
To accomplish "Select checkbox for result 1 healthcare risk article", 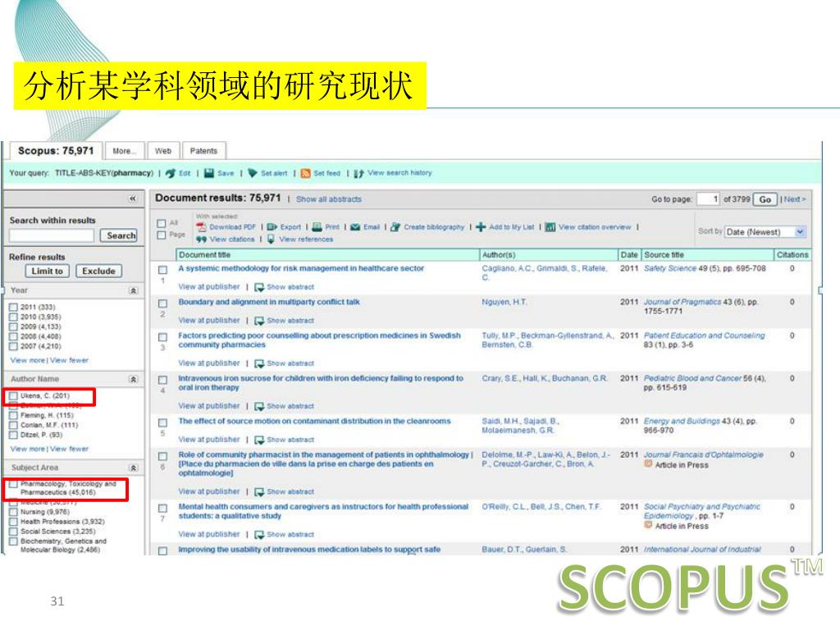I will [x=163, y=269].
